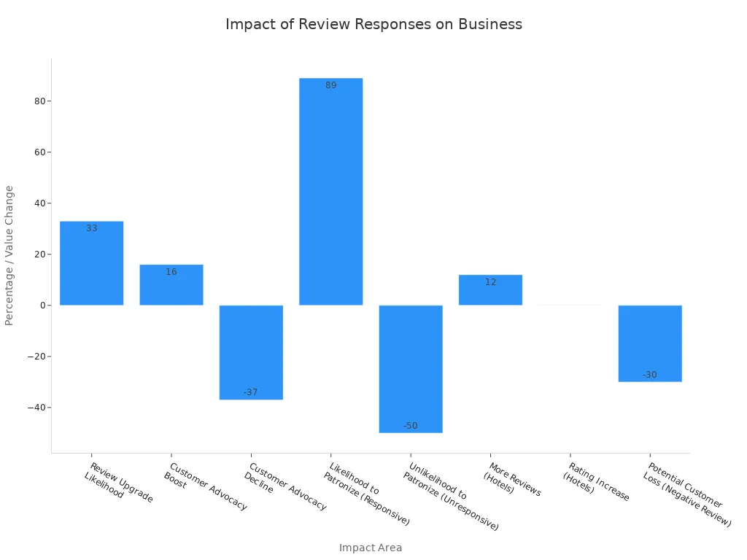
Task: Select the negative bar labeled -30
Action: 650,343
